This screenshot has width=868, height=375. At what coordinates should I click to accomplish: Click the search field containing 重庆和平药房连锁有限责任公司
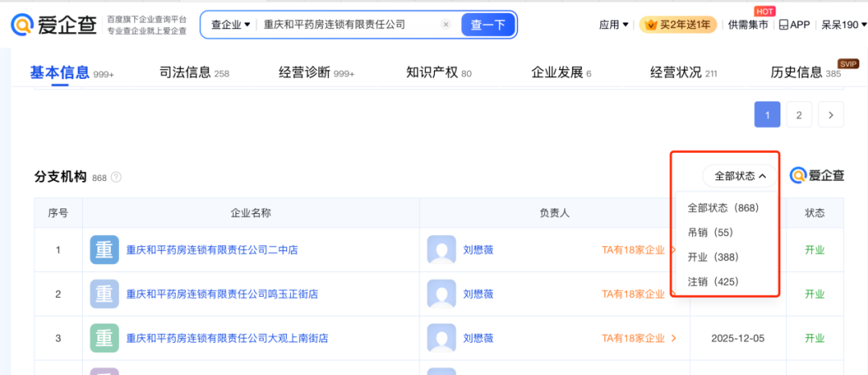coord(349,25)
